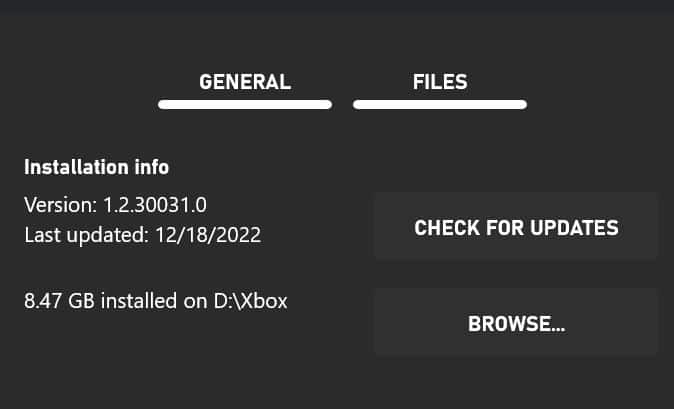
Task: Select the Installation info heading
Action: [x=97, y=167]
